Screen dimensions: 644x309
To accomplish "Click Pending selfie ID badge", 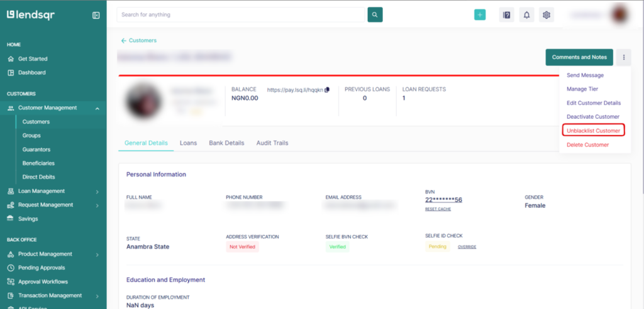I will point(438,247).
